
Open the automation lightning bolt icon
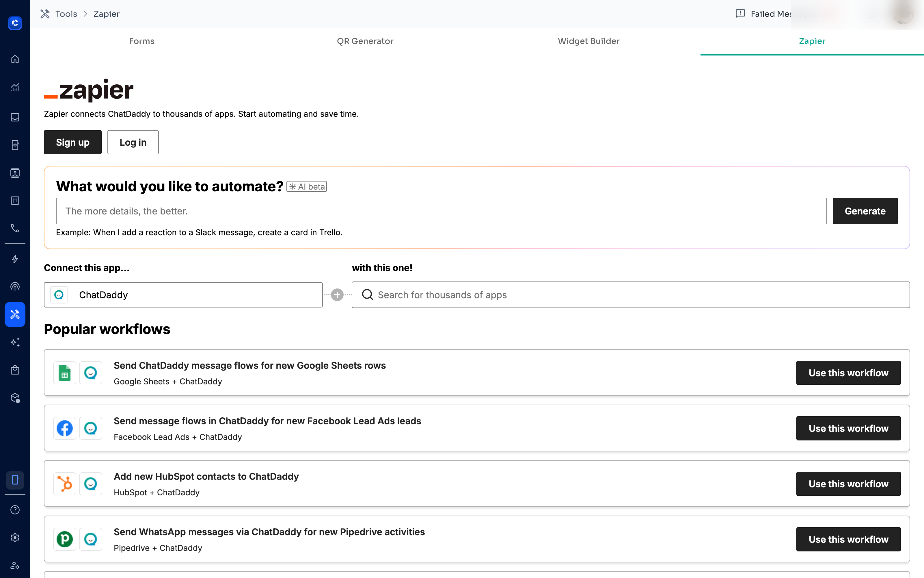tap(15, 259)
